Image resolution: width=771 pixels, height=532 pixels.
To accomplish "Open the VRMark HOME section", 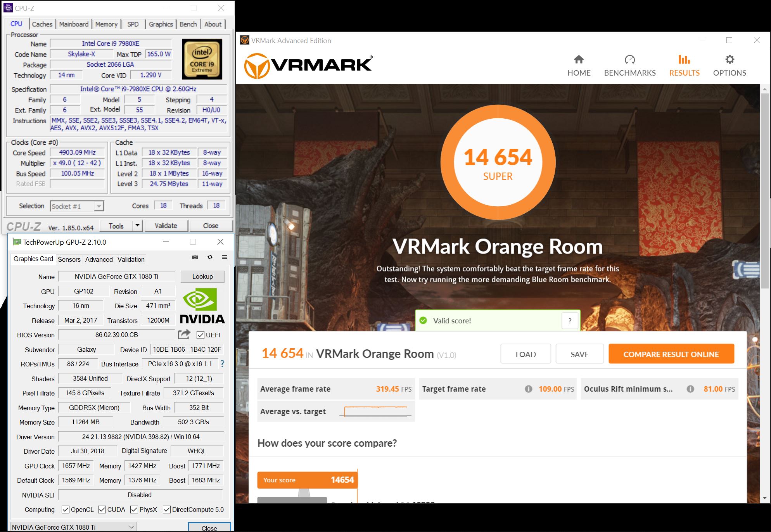I will tap(579, 66).
